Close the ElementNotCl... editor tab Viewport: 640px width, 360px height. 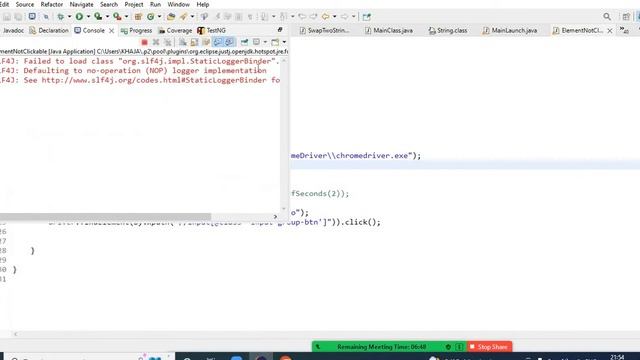[610, 31]
